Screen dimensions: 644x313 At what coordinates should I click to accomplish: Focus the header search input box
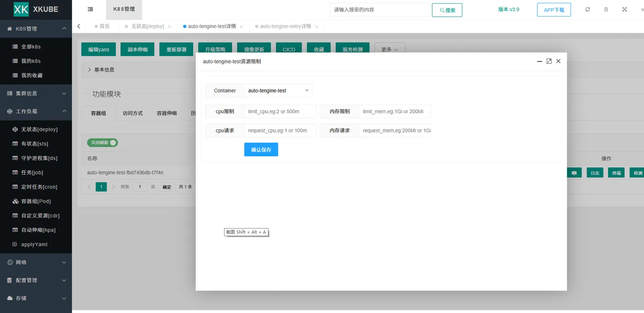380,10
